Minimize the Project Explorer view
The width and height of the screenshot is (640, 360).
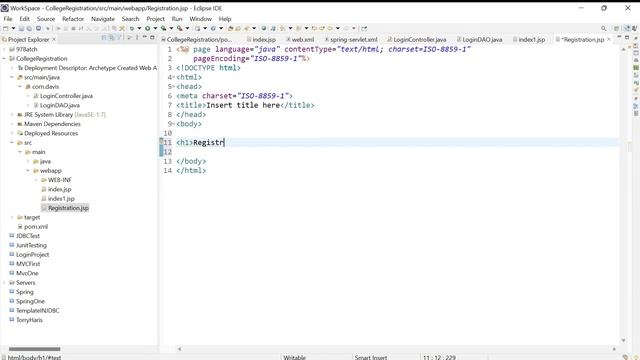144,38
